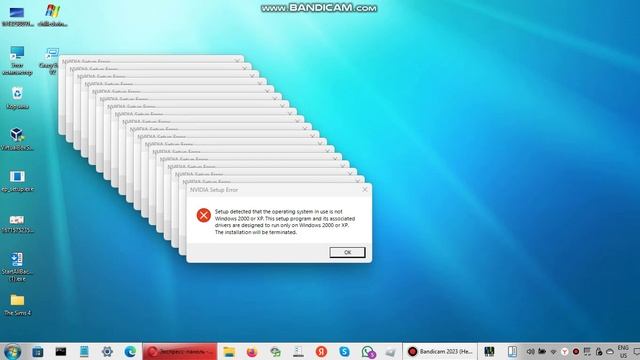Open Yandex browser from the taskbar

click(x=321, y=351)
